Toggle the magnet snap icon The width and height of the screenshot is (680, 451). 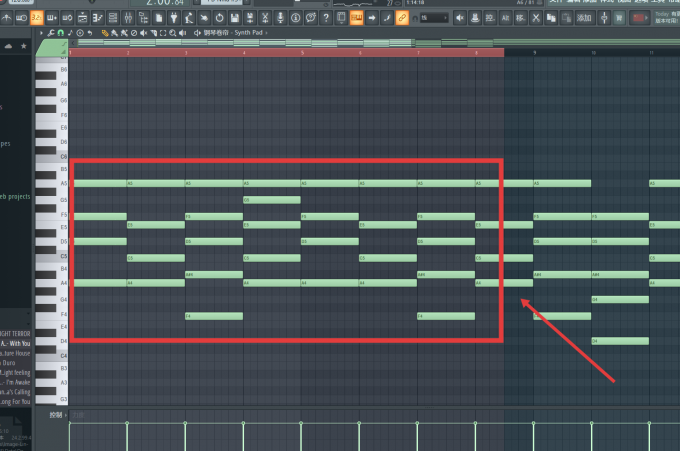coord(60,33)
